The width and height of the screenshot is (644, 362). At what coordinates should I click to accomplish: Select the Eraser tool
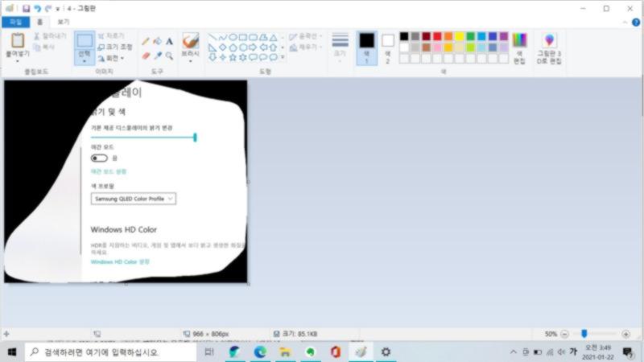pos(146,56)
